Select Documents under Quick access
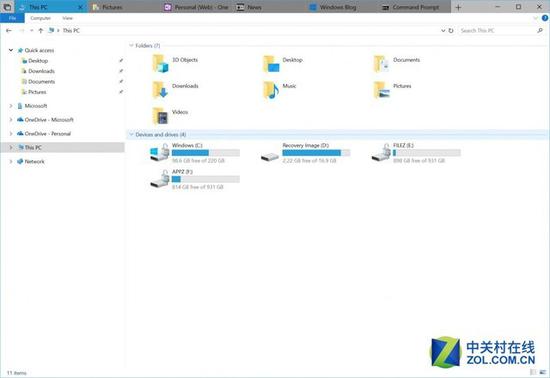This screenshot has height=378, width=550. [x=41, y=81]
